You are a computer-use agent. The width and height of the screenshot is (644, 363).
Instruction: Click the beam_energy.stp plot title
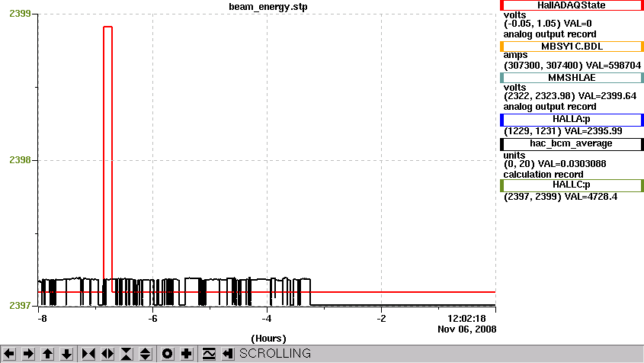(x=268, y=7)
